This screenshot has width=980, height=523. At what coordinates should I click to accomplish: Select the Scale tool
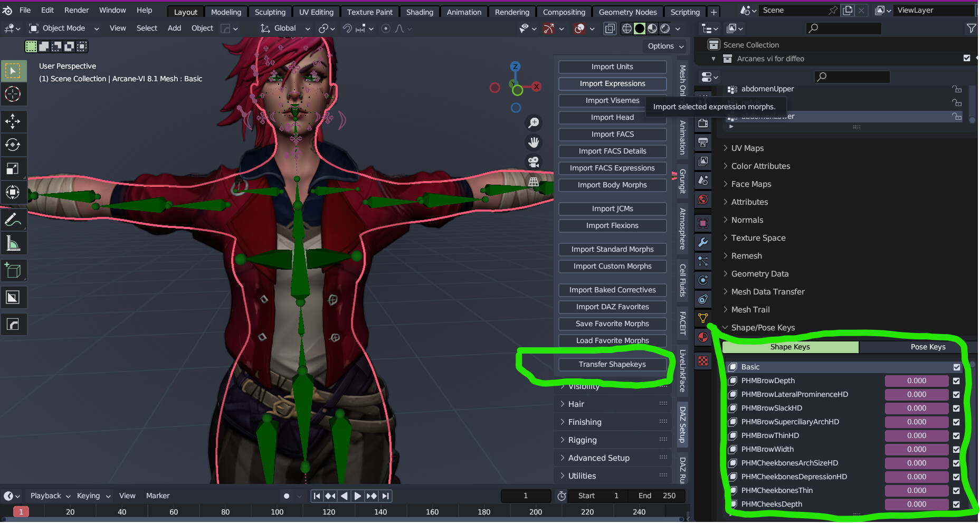click(x=13, y=168)
